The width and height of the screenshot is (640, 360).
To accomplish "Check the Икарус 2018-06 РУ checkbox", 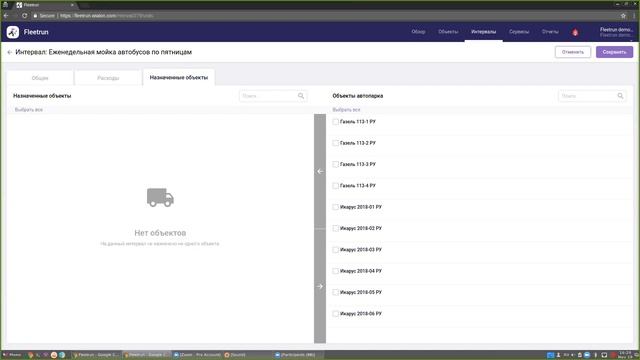I will click(x=336, y=313).
